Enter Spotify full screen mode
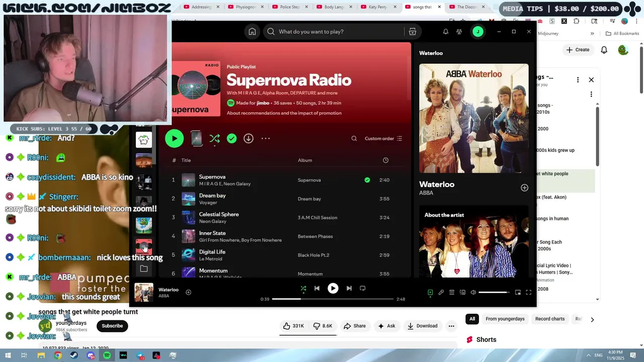The image size is (644, 362). click(528, 293)
